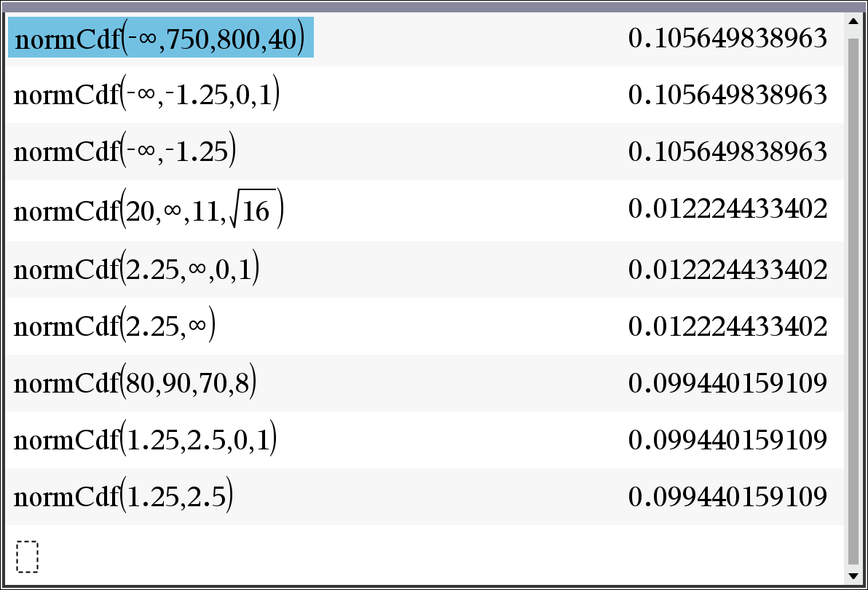Click the result of normCdf(-∞,750,800,40)

(727, 39)
